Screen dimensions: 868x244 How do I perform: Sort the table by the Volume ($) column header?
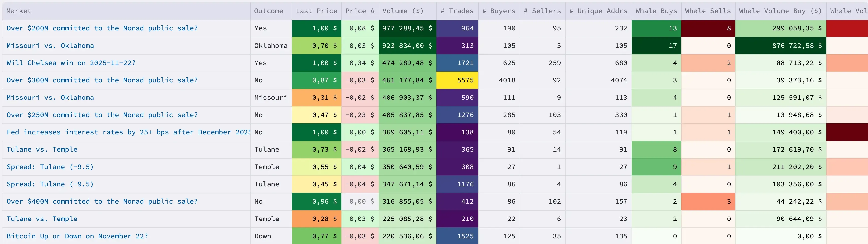tap(403, 11)
